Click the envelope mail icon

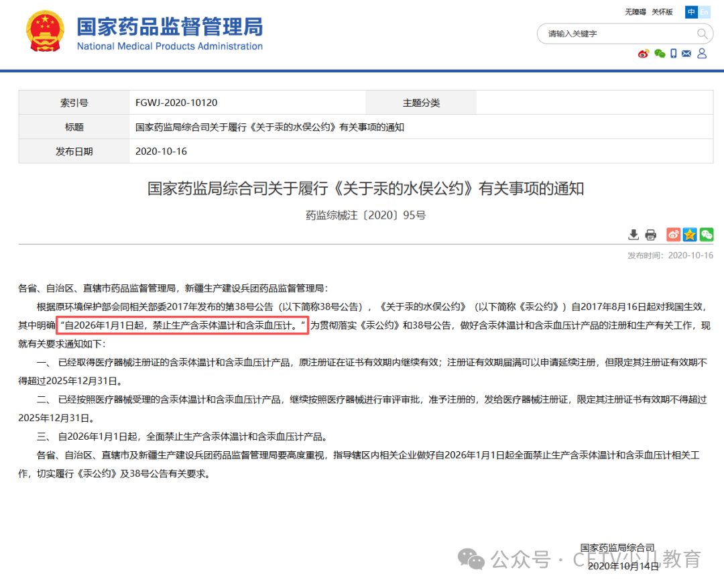(686, 54)
